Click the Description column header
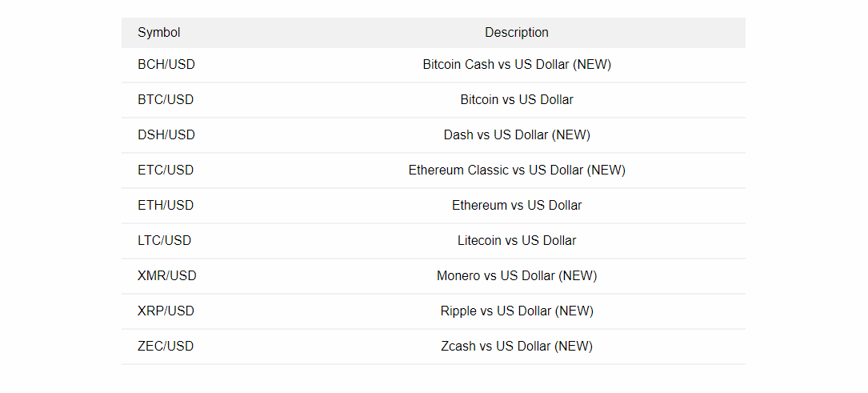 [x=517, y=33]
